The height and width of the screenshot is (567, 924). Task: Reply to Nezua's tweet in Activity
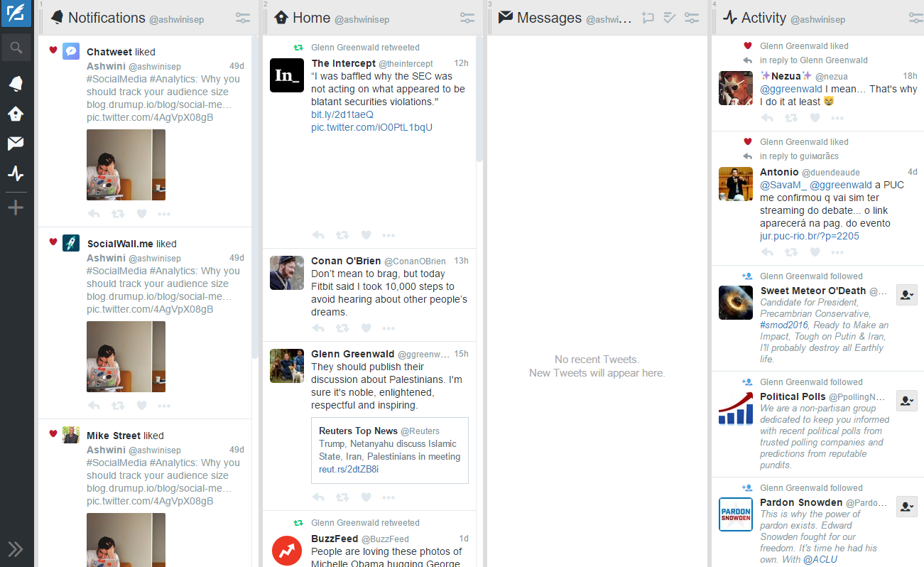(768, 118)
